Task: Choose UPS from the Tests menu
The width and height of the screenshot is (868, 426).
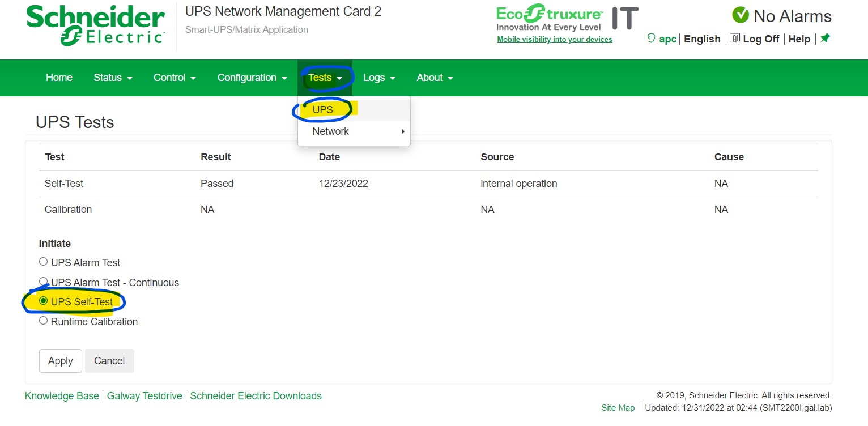Action: 354,110
